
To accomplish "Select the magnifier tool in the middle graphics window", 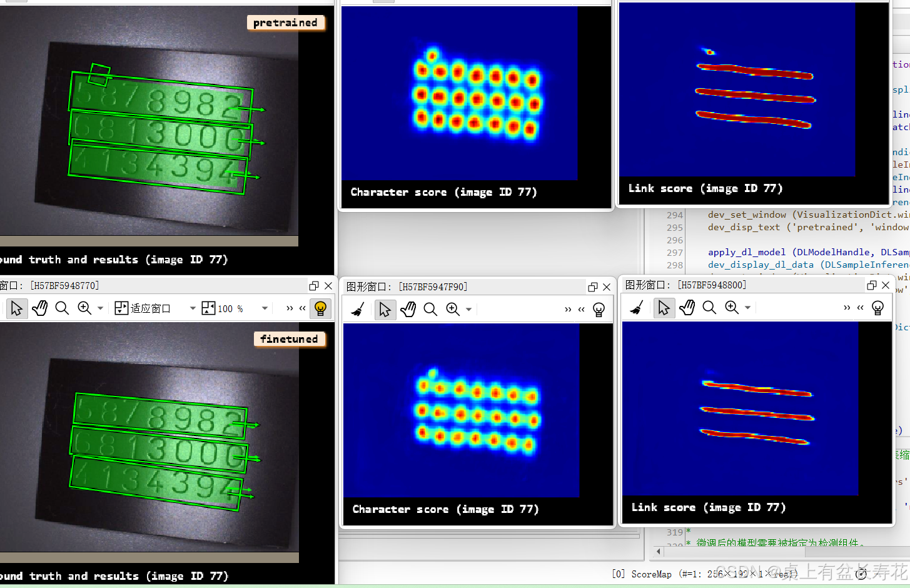I will point(430,308).
